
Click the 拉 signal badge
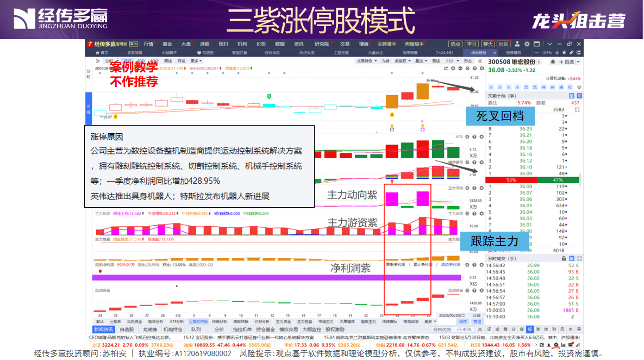(x=570, y=87)
